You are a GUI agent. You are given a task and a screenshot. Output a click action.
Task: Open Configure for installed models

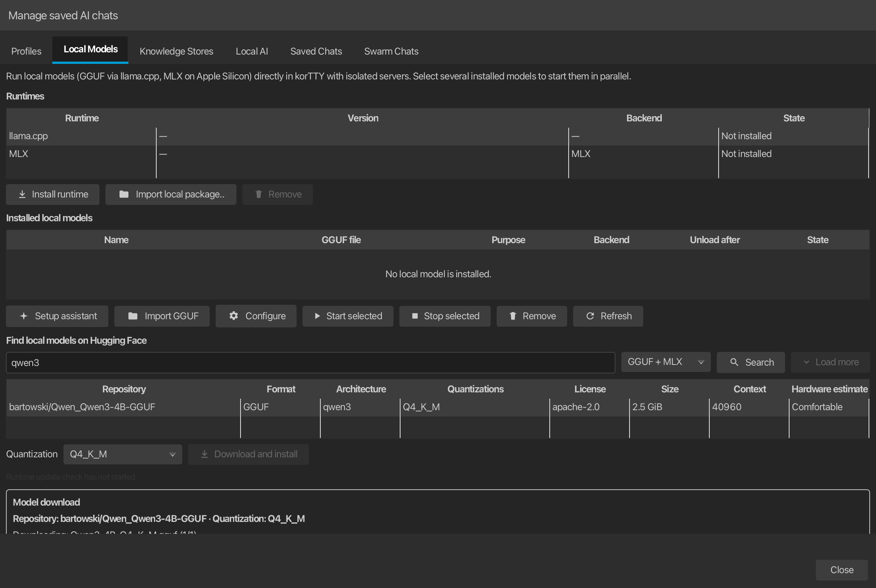coord(256,316)
